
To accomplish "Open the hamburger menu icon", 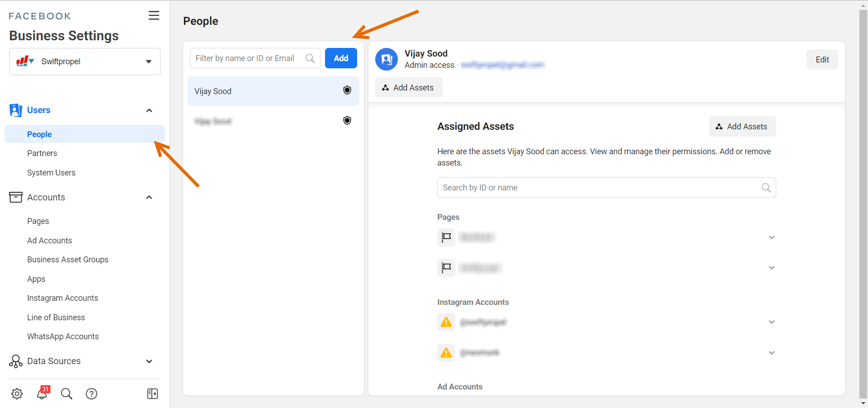I will point(154,15).
